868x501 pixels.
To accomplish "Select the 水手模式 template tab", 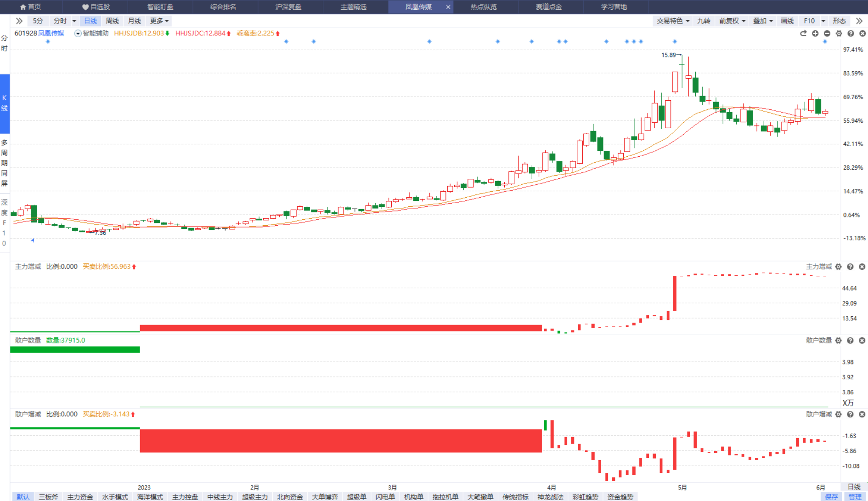I will pyautogui.click(x=115, y=497).
